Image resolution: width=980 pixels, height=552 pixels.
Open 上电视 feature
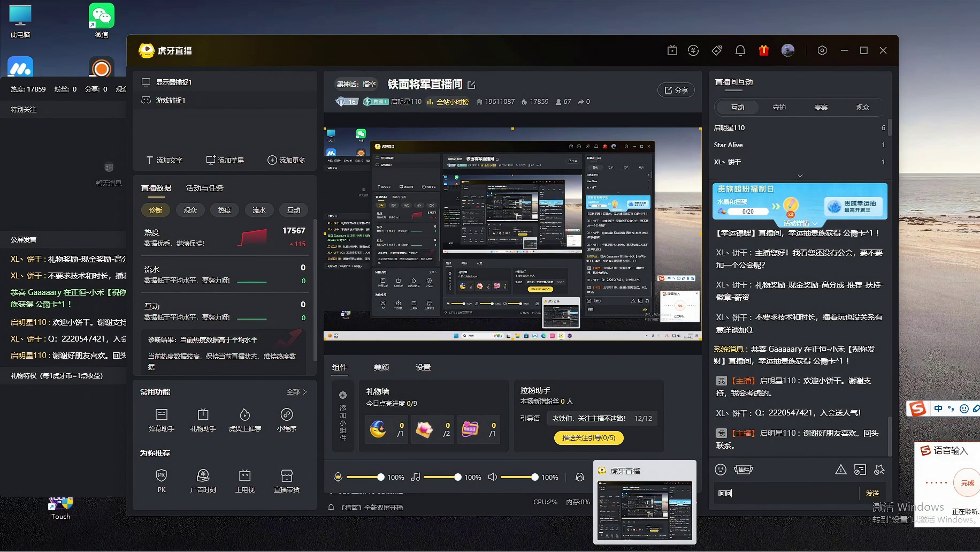[x=245, y=481]
